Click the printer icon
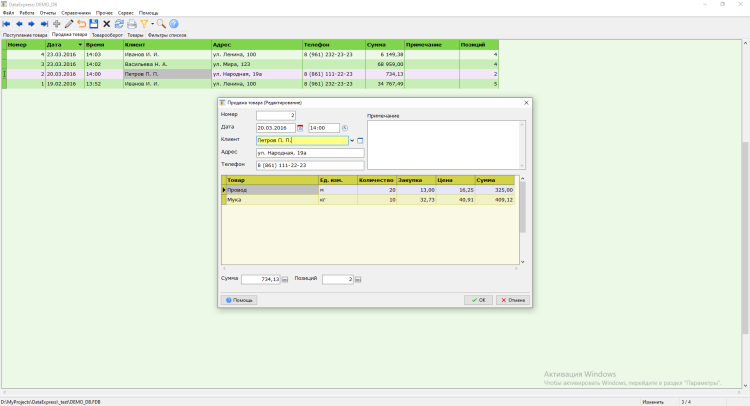Viewport: 750px width, 406px height. (132, 24)
